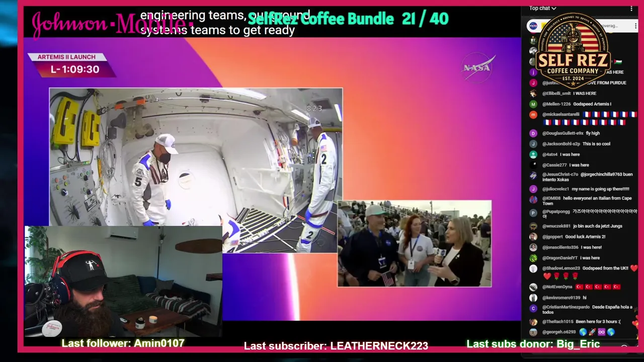Click the crowd interview video inset
Viewport: 644px width, 362px height.
point(415,244)
